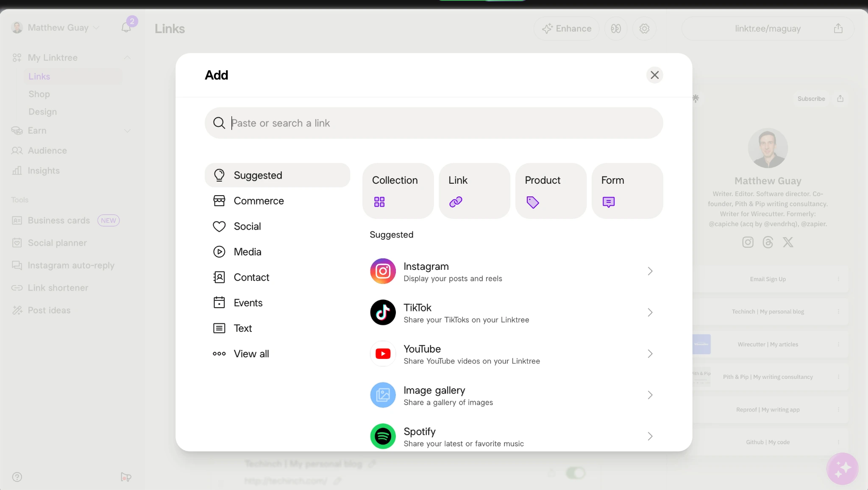868x490 pixels.
Task: Open the Social category
Action: [x=277, y=226]
